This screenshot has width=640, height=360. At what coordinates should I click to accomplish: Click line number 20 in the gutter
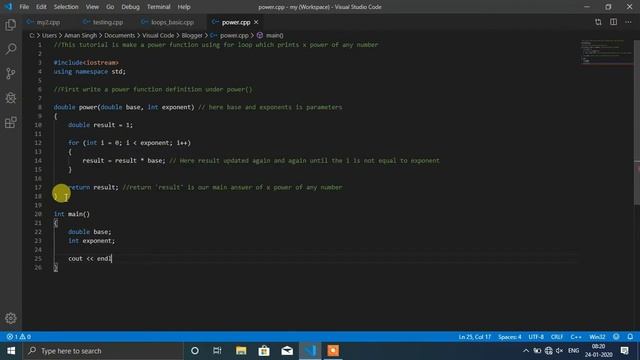click(38, 214)
